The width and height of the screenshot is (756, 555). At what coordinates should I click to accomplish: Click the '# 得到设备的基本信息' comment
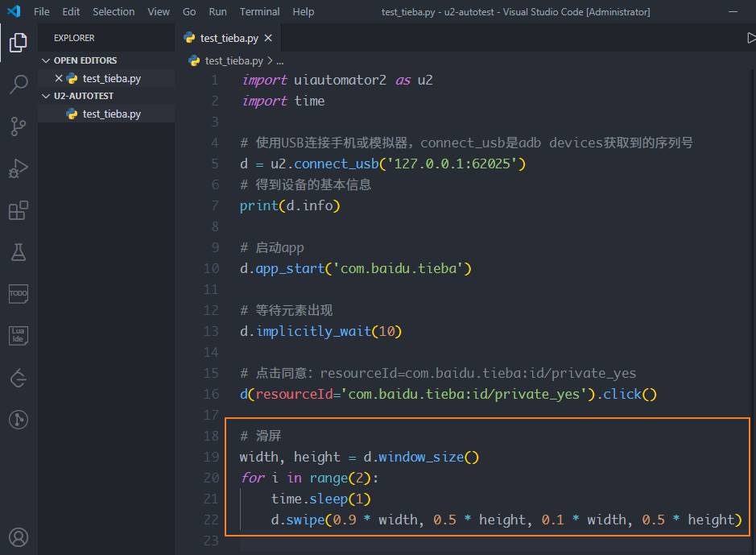point(306,184)
